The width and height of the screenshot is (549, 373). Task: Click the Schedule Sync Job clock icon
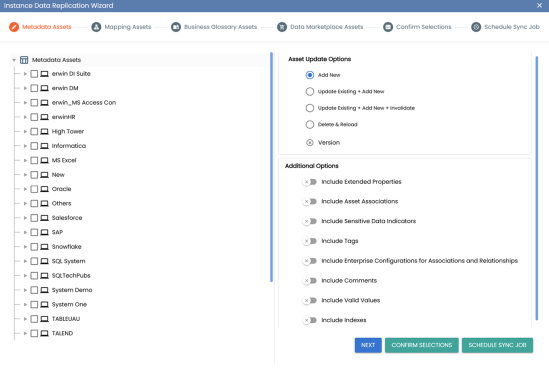tap(476, 27)
